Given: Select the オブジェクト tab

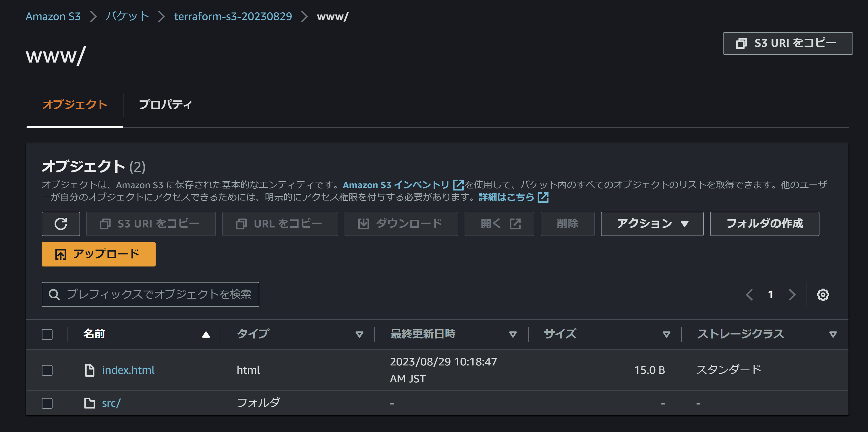Looking at the screenshot, I should coord(75,105).
